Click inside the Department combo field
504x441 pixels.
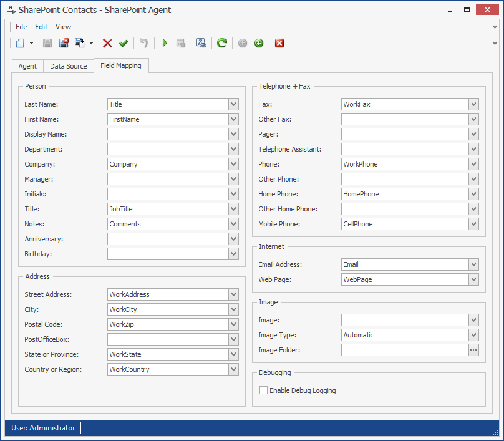[x=168, y=149]
